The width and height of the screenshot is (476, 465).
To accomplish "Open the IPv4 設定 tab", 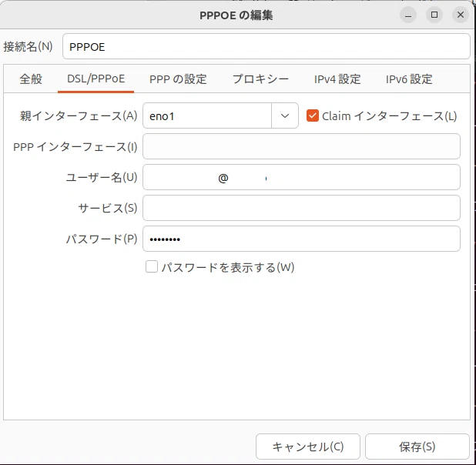I will tap(337, 79).
